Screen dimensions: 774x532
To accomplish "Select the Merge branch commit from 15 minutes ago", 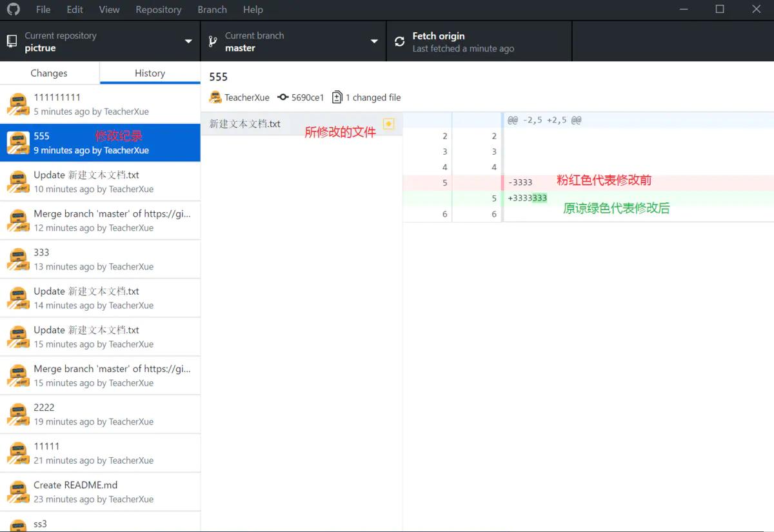I will pos(100,375).
